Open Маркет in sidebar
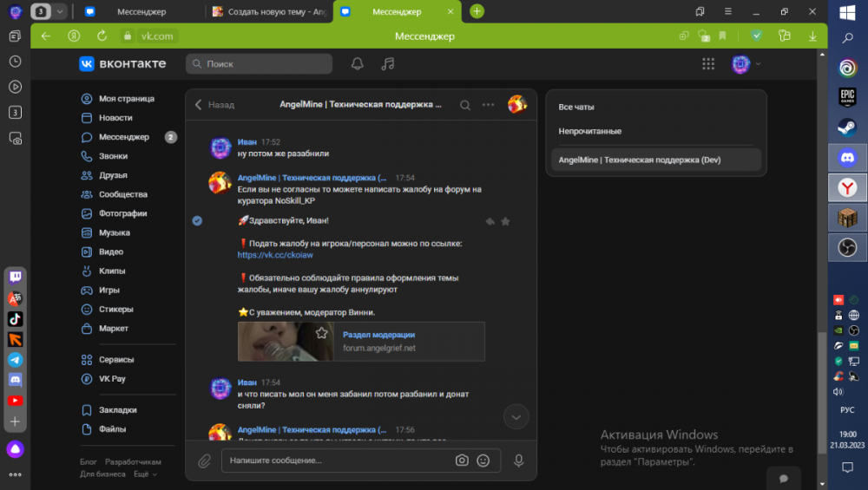This screenshot has height=490, width=868. click(114, 329)
